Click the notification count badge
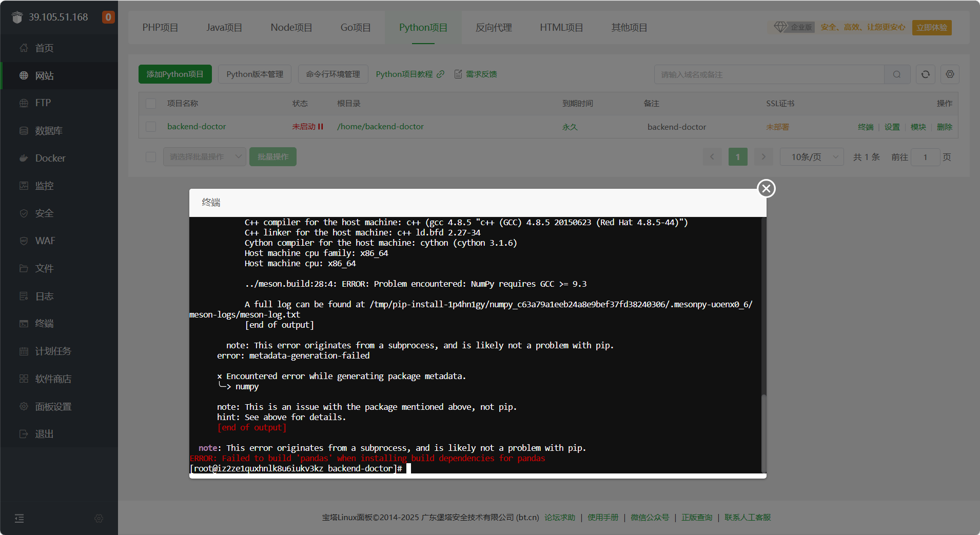 [108, 17]
